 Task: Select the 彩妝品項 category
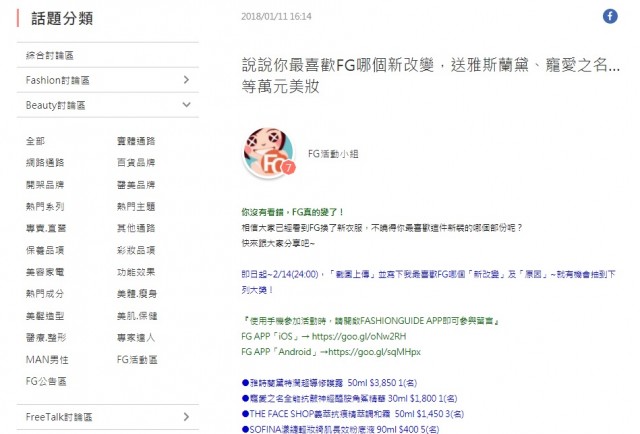tap(135, 249)
